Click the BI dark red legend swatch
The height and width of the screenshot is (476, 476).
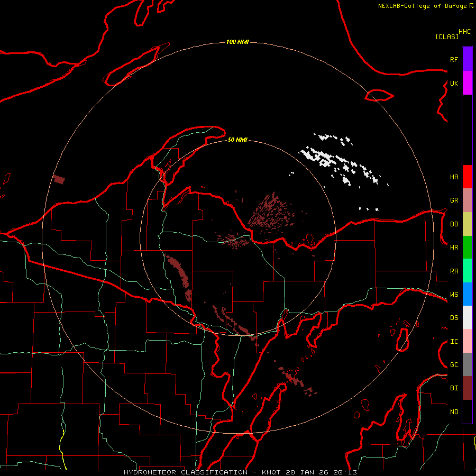pyautogui.click(x=467, y=388)
